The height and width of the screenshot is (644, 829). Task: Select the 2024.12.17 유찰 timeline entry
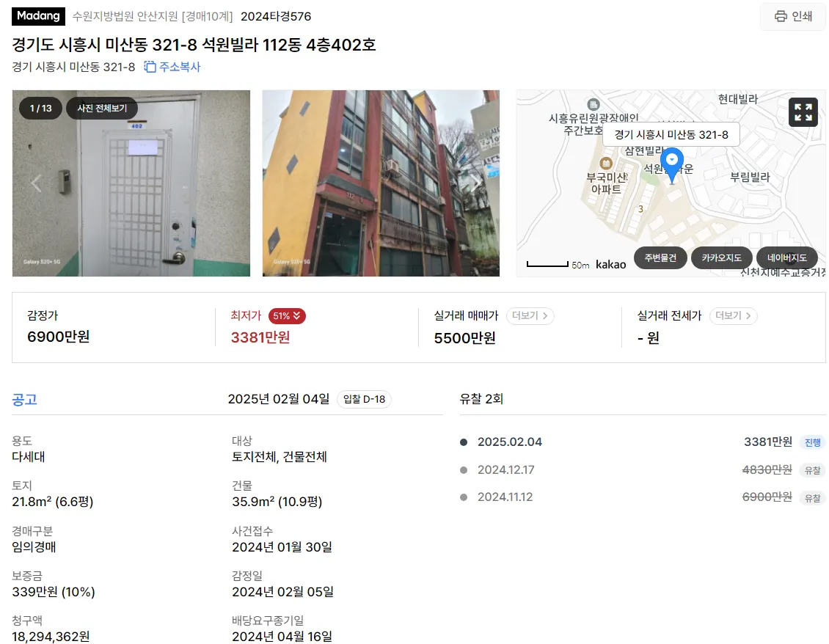pos(643,469)
